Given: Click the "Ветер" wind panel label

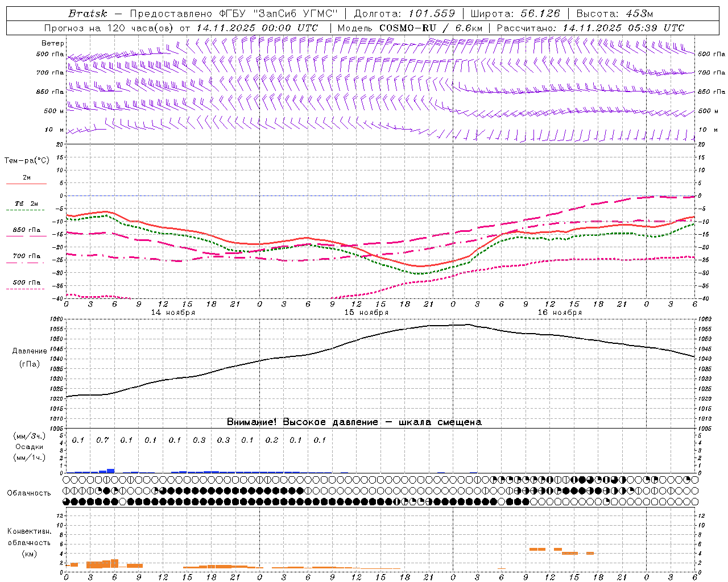Looking at the screenshot, I should (53, 43).
